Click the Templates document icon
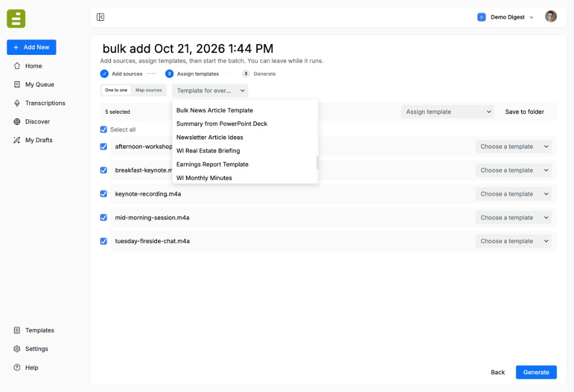This screenshot has width=574, height=392. (17, 330)
